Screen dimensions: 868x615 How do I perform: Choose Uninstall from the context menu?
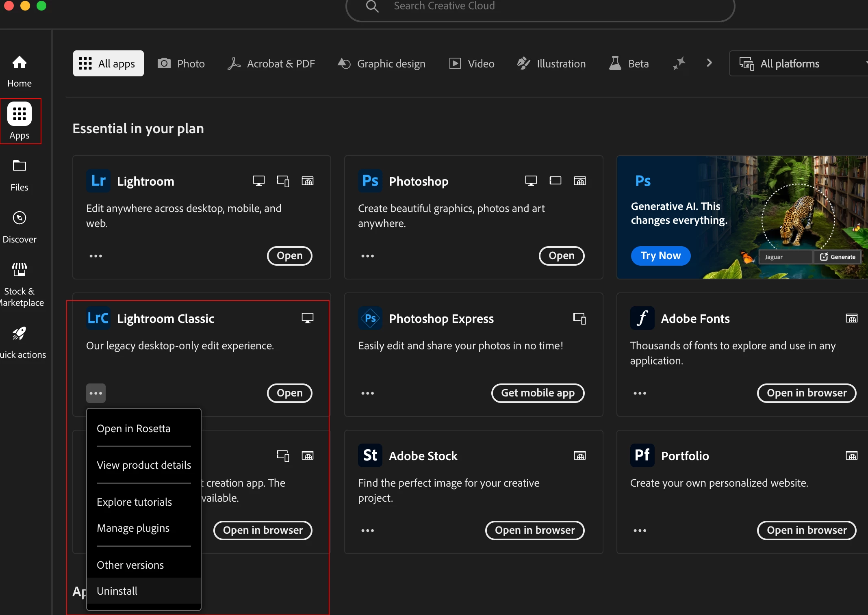[117, 591]
